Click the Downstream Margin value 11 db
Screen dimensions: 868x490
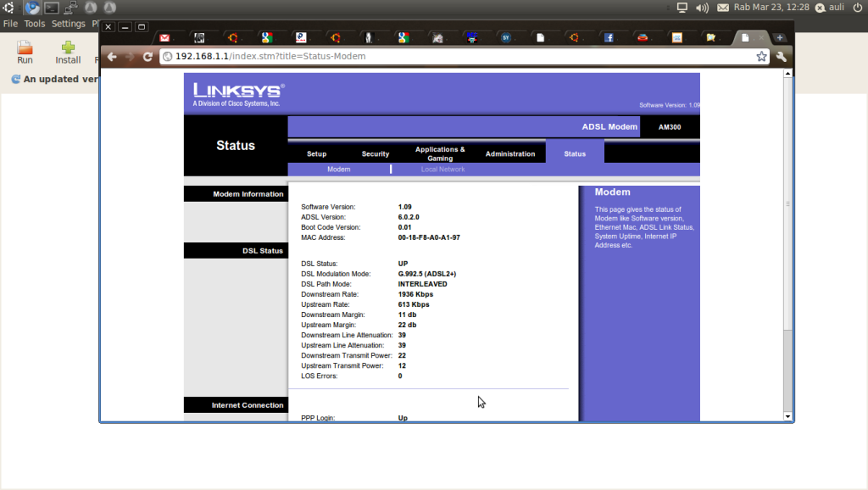point(408,315)
